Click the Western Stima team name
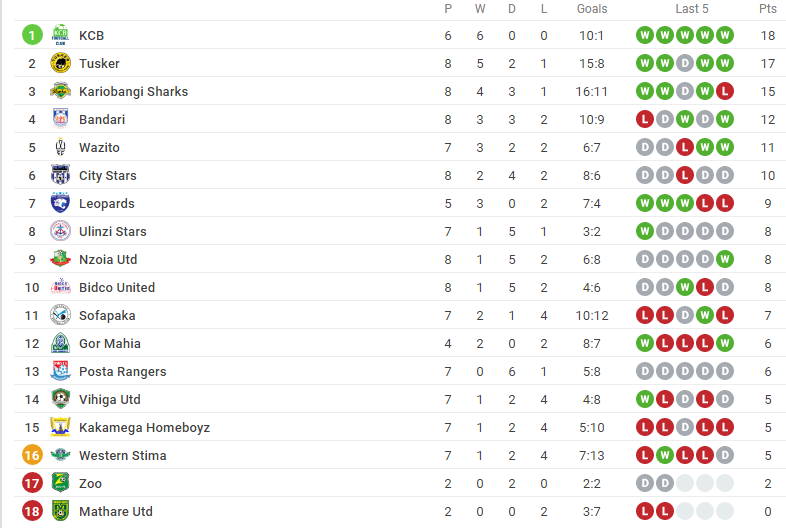This screenshot has width=786, height=528. tap(123, 455)
